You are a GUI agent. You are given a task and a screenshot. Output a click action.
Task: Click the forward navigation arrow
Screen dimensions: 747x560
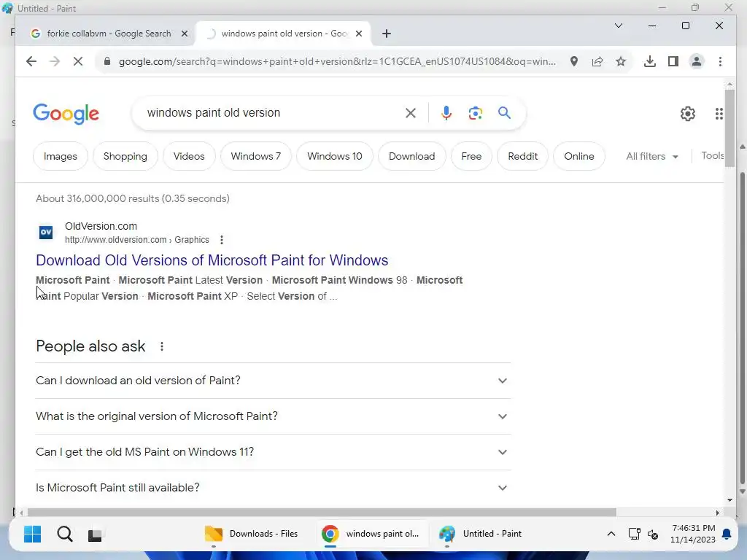(55, 61)
